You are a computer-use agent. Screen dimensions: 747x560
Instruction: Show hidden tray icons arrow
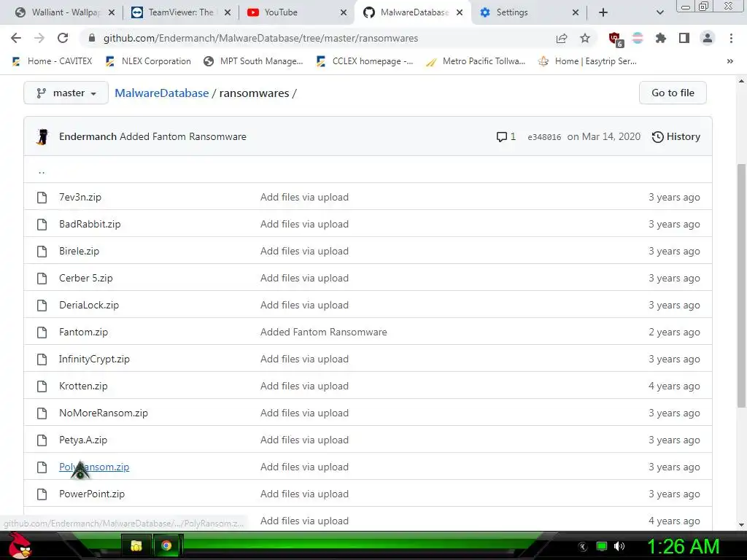[x=583, y=547]
